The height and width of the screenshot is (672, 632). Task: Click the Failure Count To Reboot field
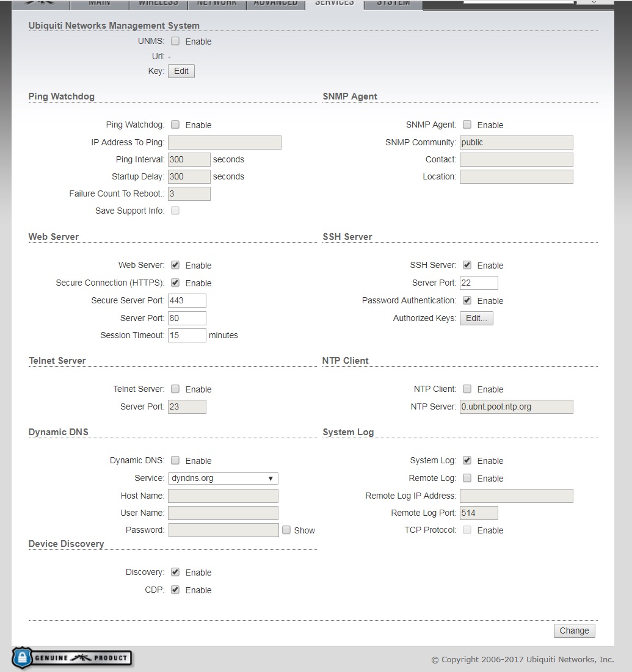click(189, 193)
